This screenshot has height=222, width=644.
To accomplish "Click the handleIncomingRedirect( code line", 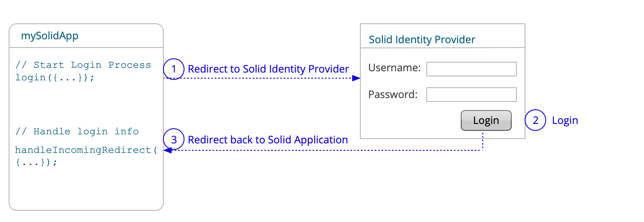I will point(86,150).
